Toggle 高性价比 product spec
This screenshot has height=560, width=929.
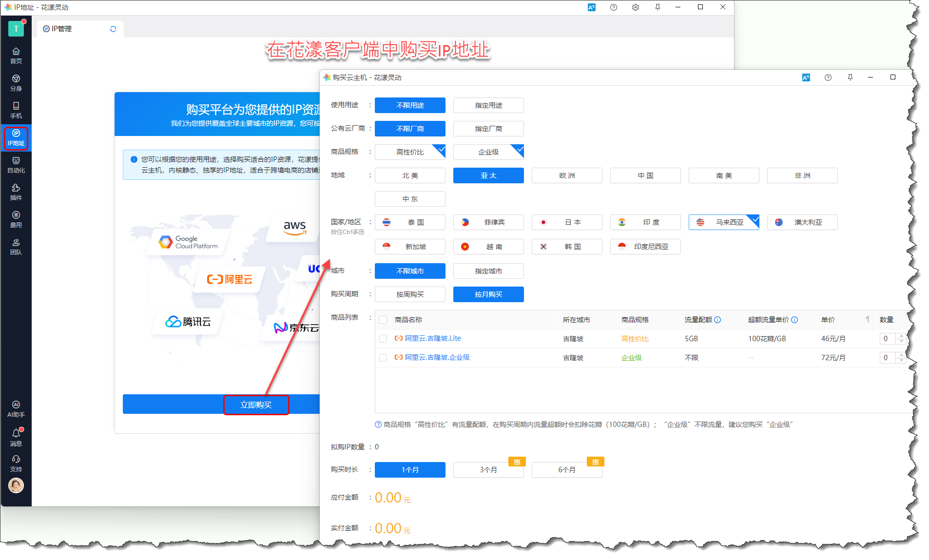pos(410,152)
